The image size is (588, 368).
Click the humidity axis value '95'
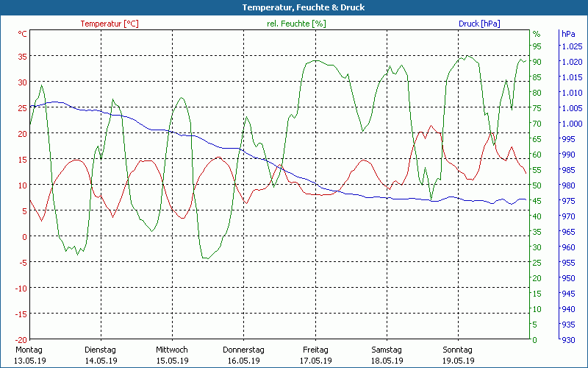(537, 46)
